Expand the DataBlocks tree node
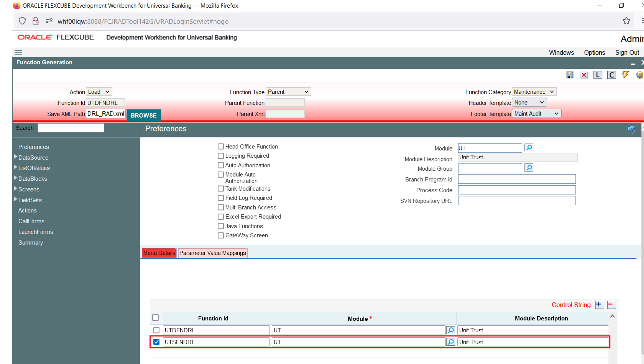644x364 pixels. tap(15, 178)
